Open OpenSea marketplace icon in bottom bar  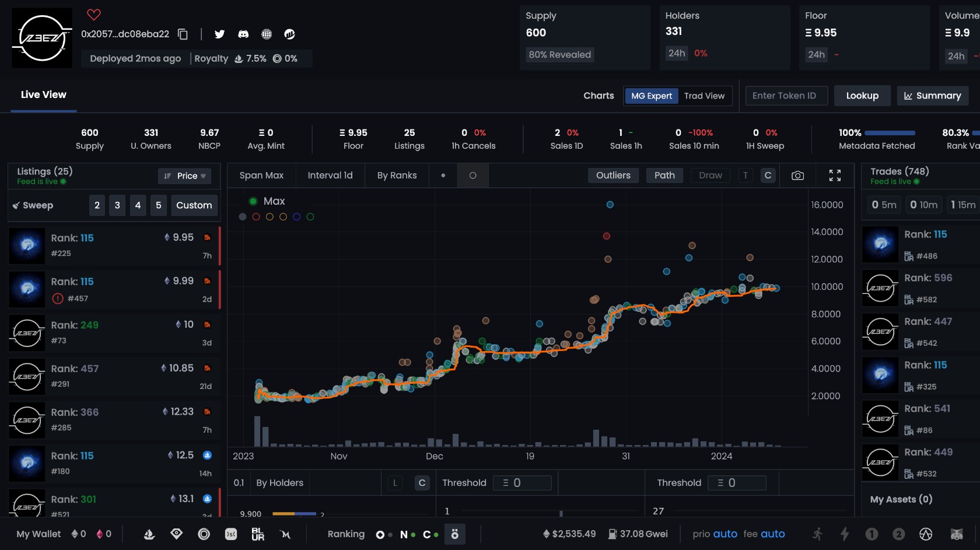(149, 534)
